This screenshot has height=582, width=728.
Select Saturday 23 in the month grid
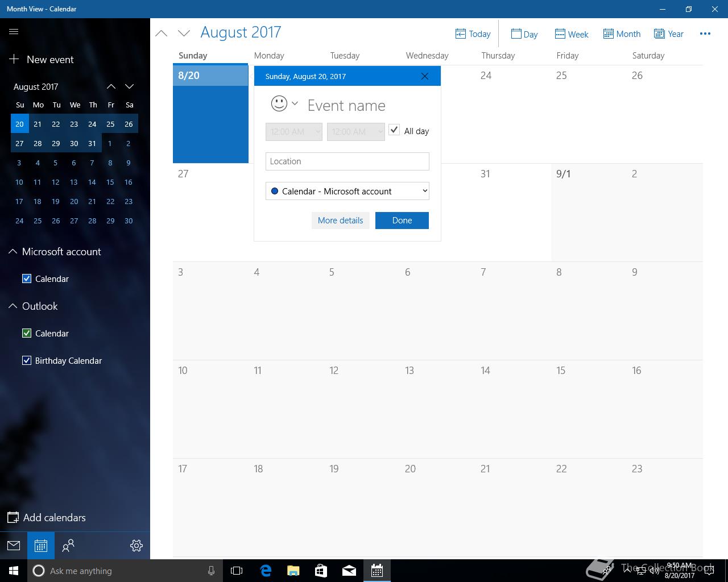[665, 508]
